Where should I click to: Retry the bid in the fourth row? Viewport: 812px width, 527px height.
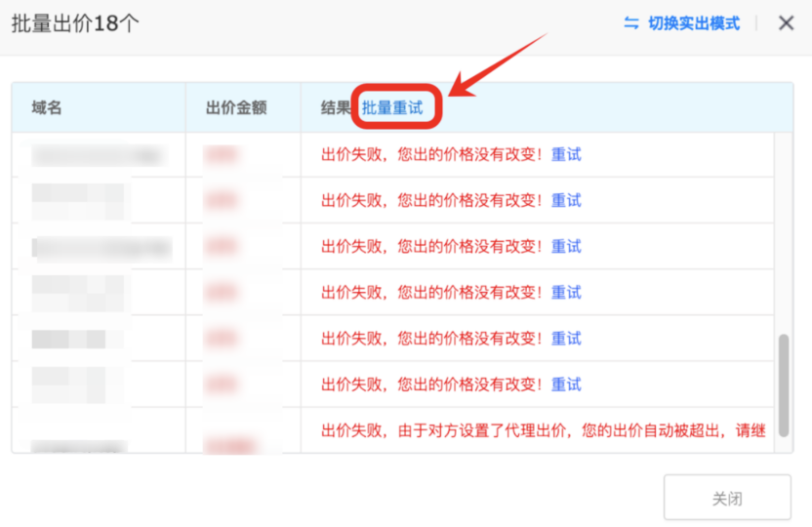click(x=566, y=292)
